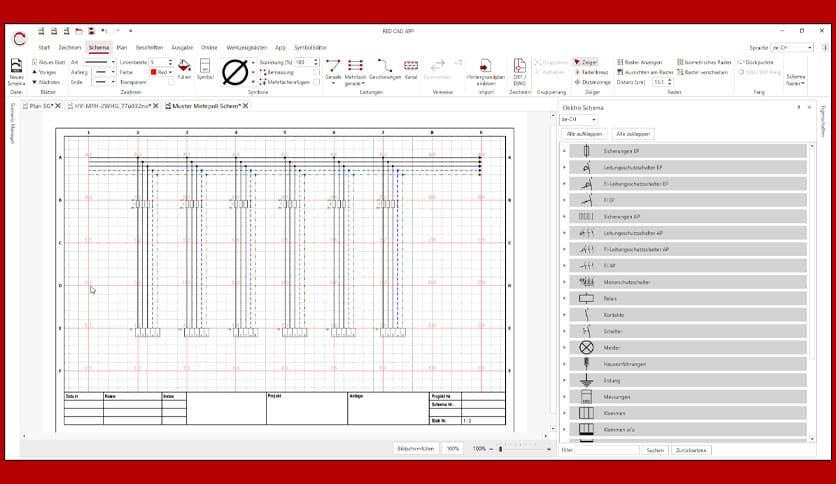Toggle the Mehrfacheinfügen checkbox
Viewport: 836px width, 484px height.
click(316, 82)
